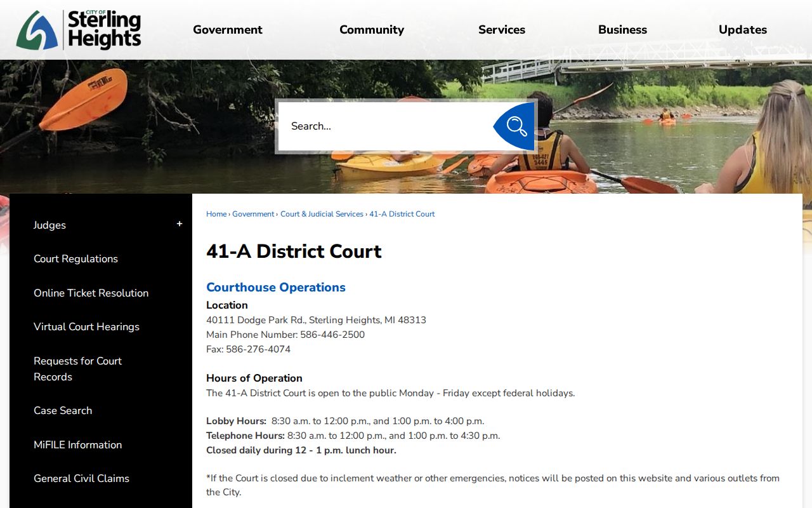Open the Services menu
The image size is (812, 508).
click(x=502, y=30)
